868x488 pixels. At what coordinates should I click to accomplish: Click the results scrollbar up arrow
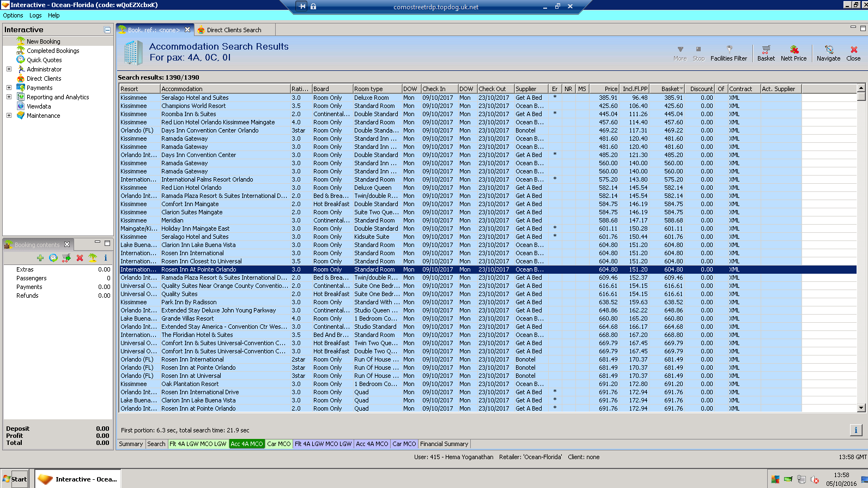(861, 88)
